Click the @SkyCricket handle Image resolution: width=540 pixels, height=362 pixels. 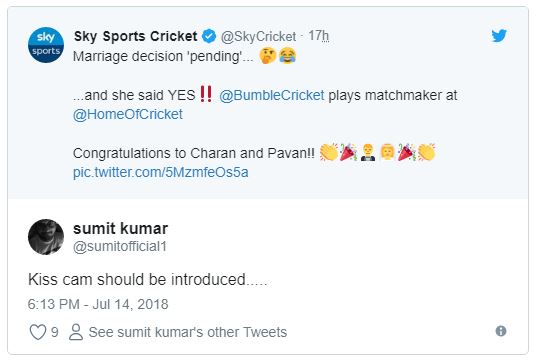(258, 37)
